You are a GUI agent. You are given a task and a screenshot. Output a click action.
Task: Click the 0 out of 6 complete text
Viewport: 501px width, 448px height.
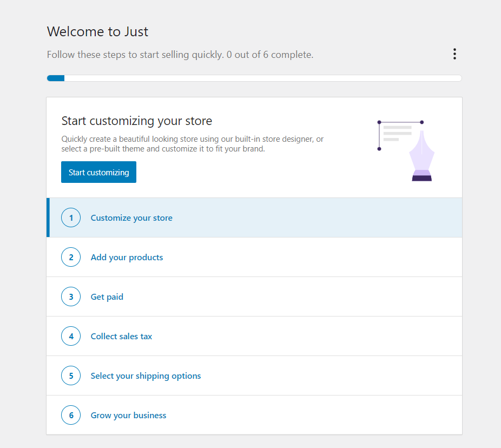click(270, 55)
